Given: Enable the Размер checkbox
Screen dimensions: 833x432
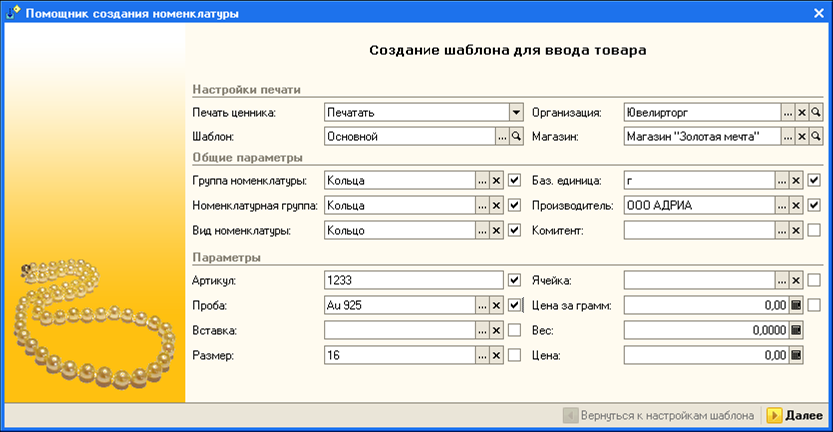Looking at the screenshot, I should 514,355.
